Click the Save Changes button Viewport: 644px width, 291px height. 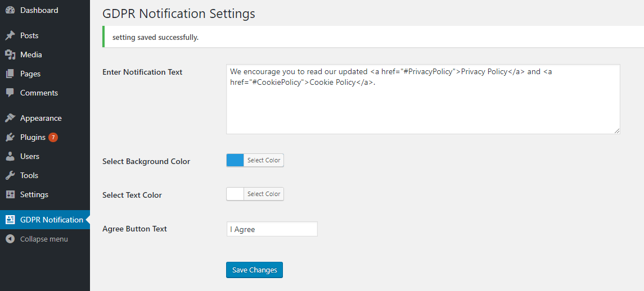click(x=254, y=270)
